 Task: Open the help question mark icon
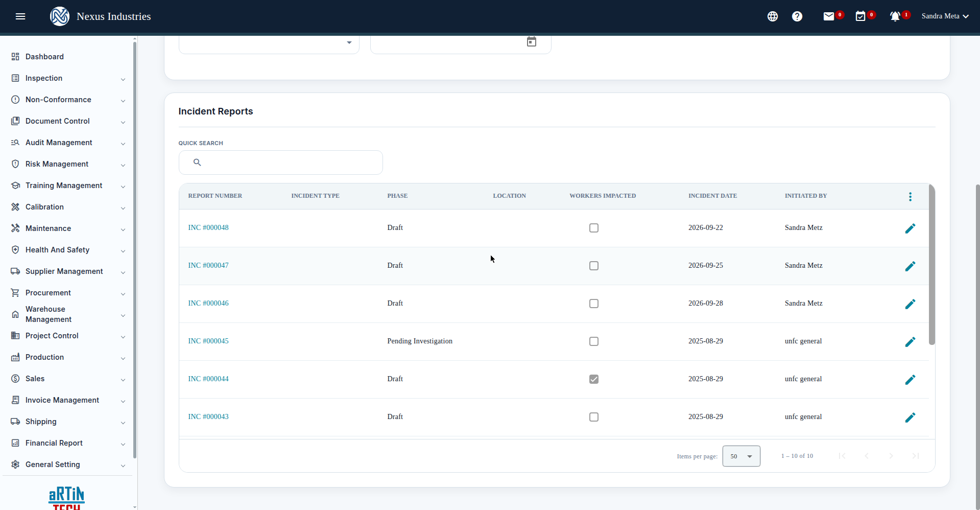(x=797, y=16)
